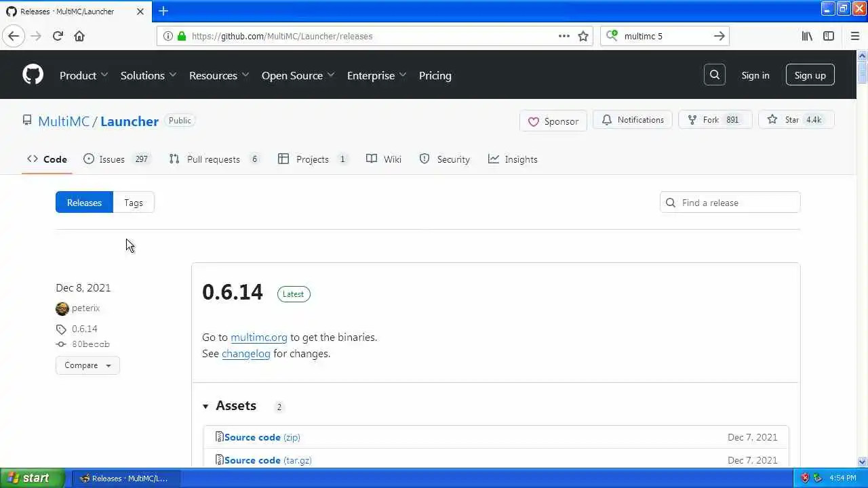Expand the Product menu
This screenshot has height=488, width=868.
click(83, 75)
